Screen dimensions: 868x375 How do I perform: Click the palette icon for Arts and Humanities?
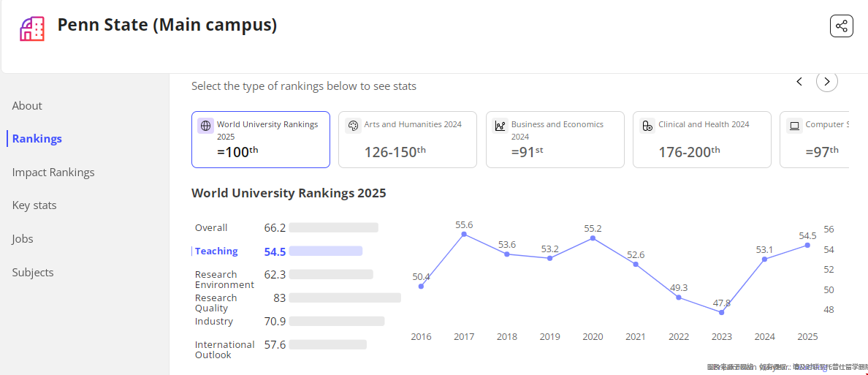pos(353,126)
